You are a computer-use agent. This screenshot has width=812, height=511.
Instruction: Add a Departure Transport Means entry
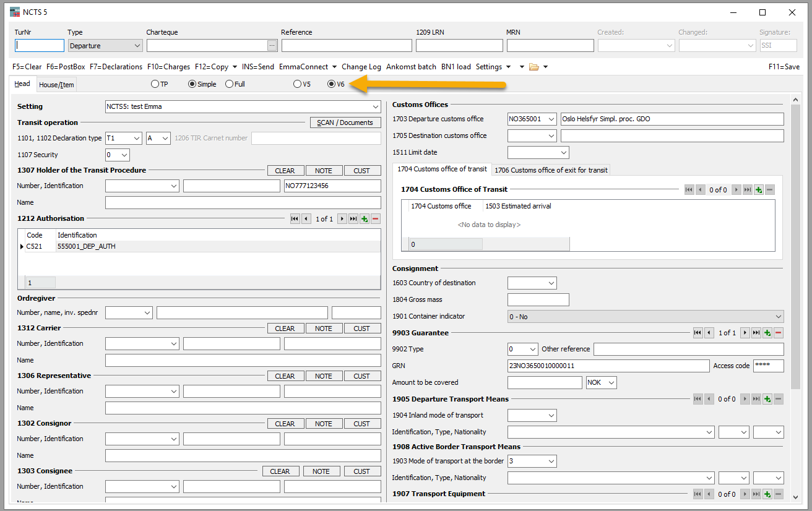click(767, 399)
